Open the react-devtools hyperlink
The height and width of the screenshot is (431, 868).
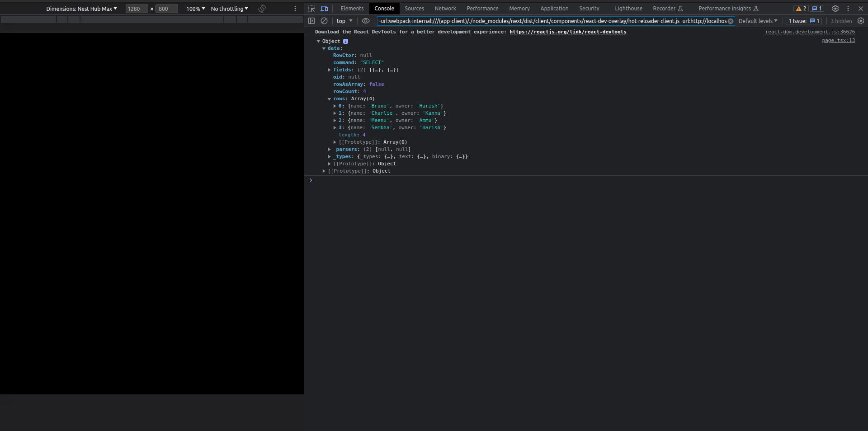[568, 32]
